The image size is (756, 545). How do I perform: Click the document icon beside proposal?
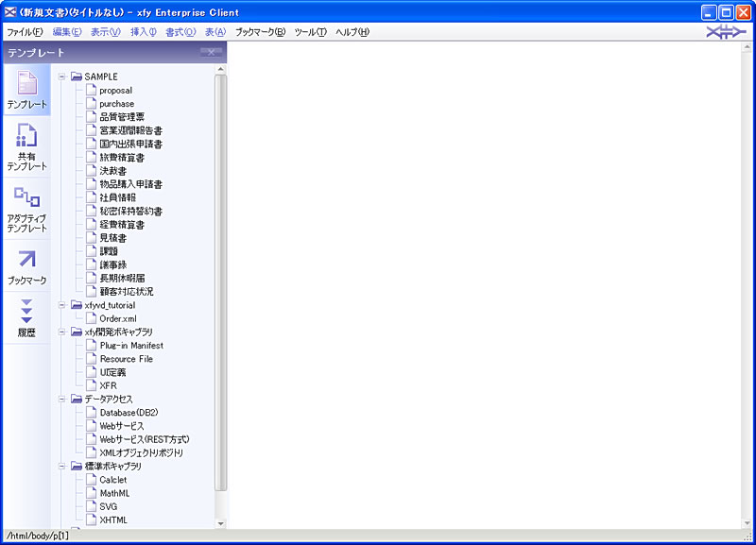coord(92,90)
